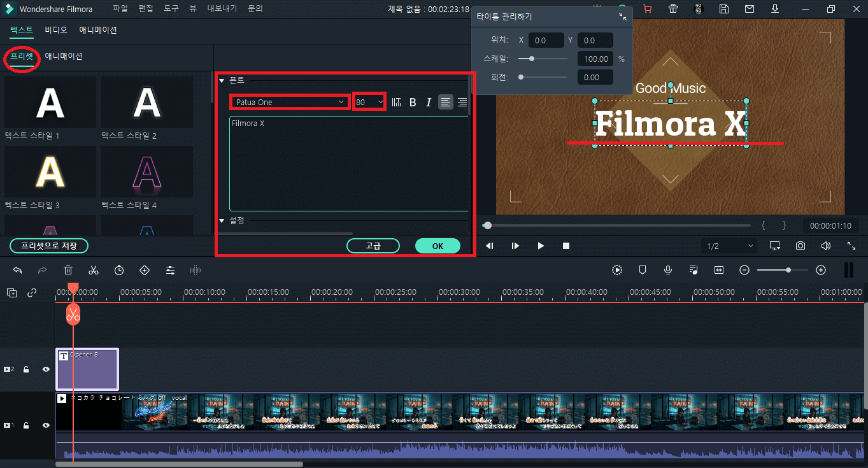Open the font size 80 dropdown
868x468 pixels.
369,103
